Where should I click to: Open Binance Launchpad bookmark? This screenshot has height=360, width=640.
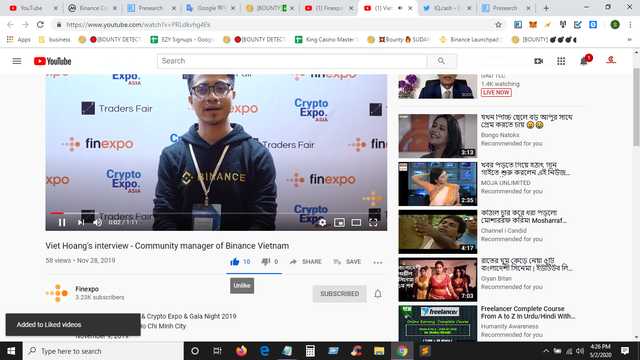click(470, 40)
